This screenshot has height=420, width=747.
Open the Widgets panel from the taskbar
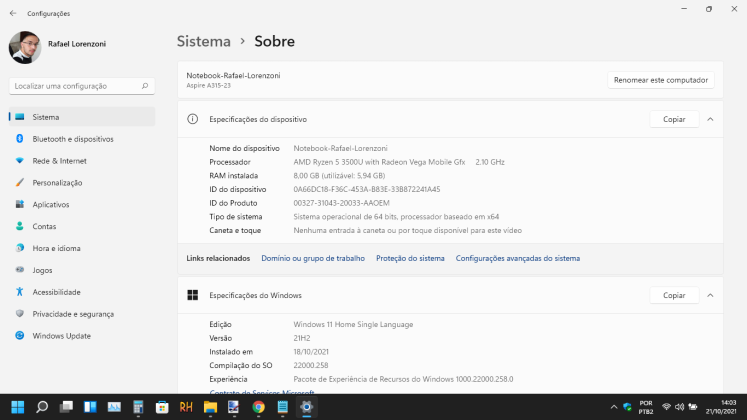[x=90, y=407]
